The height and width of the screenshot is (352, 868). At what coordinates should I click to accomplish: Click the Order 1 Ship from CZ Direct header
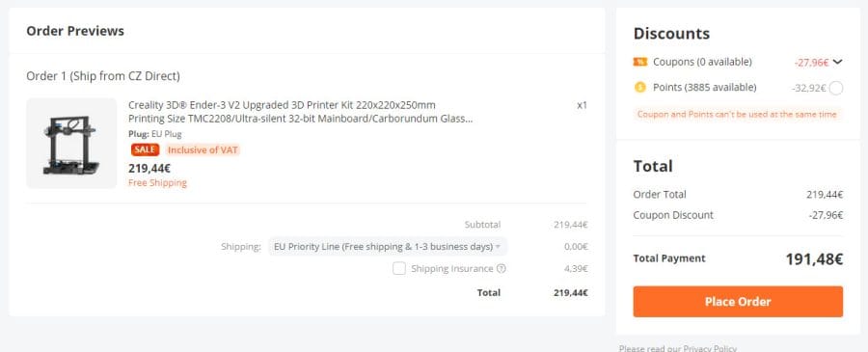tap(103, 76)
